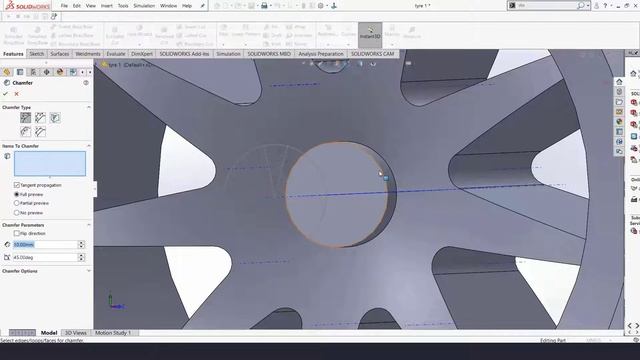Image resolution: width=640 pixels, height=360 pixels.
Task: Confirm the Chamfer with the green checkmark
Action: [5, 94]
